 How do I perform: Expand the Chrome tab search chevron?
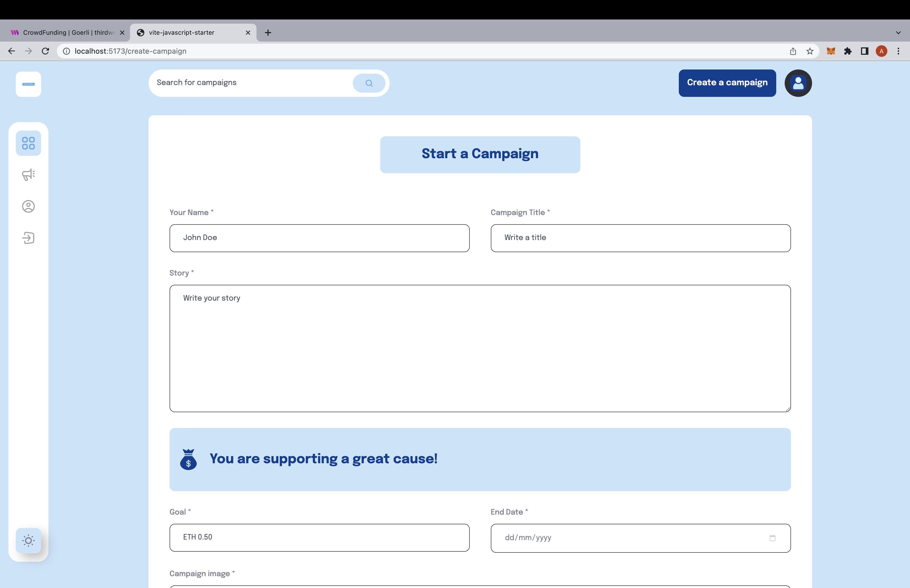coord(898,33)
